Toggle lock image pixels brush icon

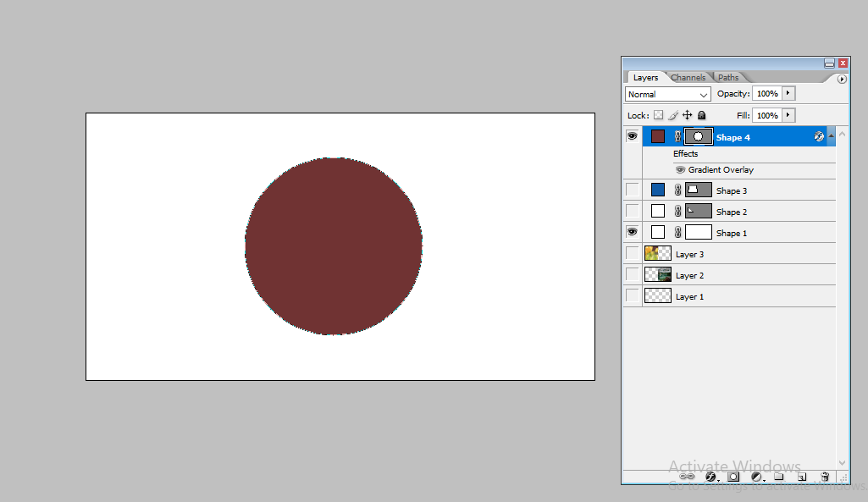672,115
